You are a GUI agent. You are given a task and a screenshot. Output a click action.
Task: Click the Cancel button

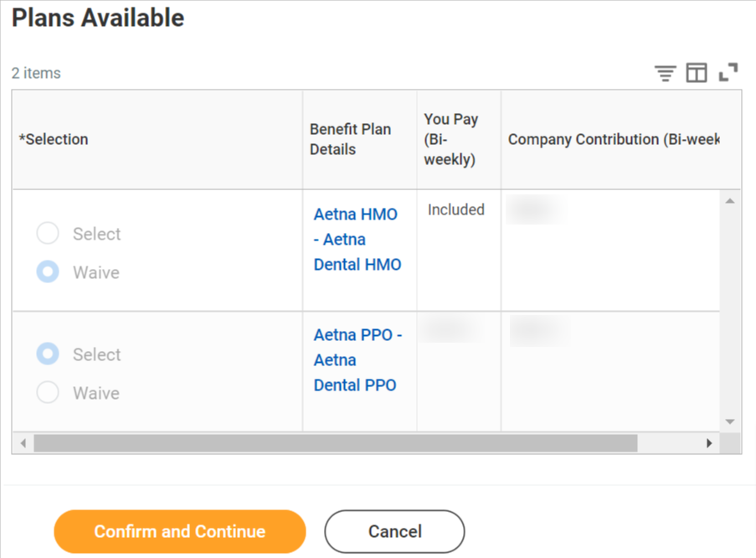[395, 531]
